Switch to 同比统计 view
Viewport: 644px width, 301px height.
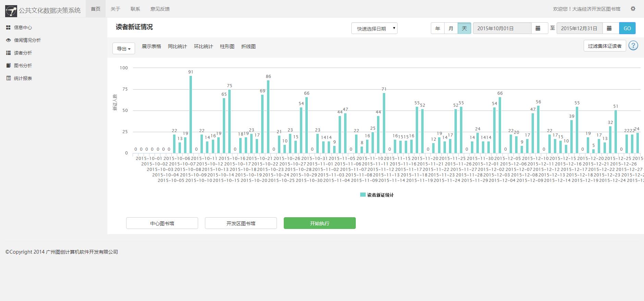178,46
